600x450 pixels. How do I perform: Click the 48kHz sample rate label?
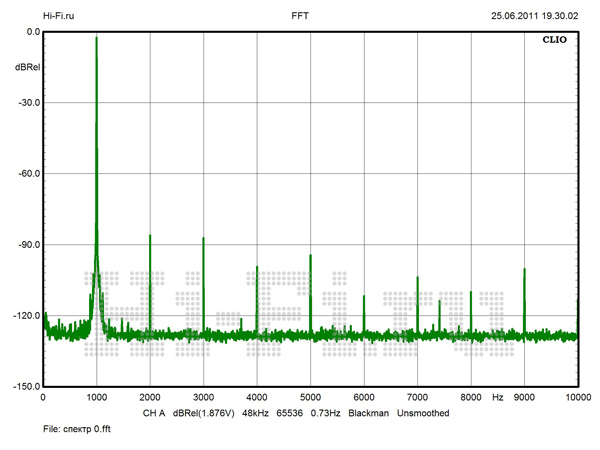[258, 413]
